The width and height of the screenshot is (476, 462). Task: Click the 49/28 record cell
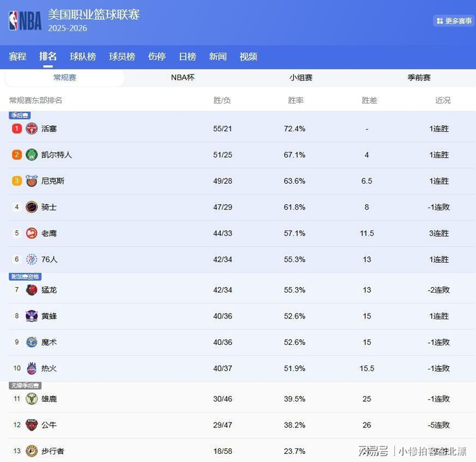[x=222, y=181]
